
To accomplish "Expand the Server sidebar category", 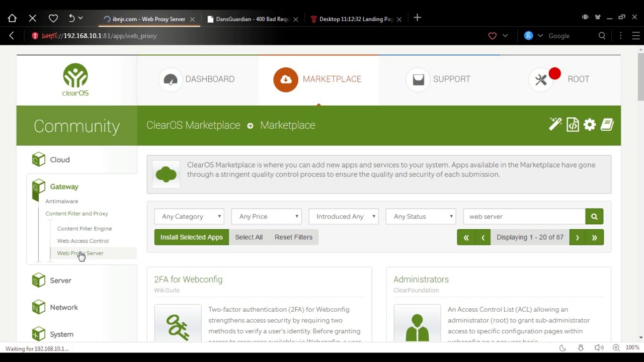I will (60, 281).
